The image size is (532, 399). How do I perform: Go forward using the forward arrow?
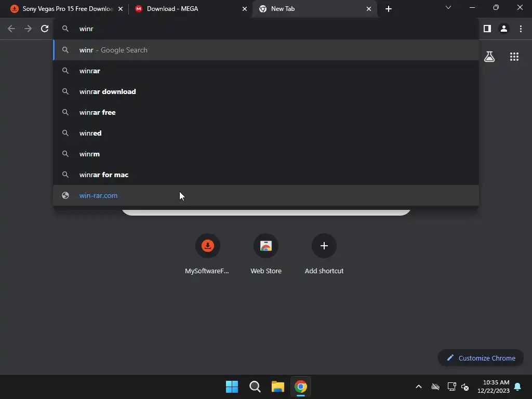(x=28, y=29)
